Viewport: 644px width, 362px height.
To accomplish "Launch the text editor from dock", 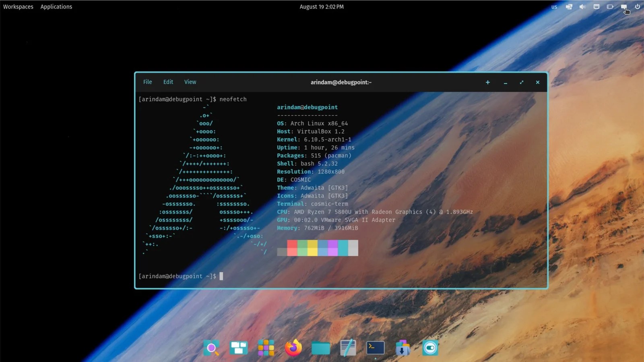I will [x=348, y=348].
